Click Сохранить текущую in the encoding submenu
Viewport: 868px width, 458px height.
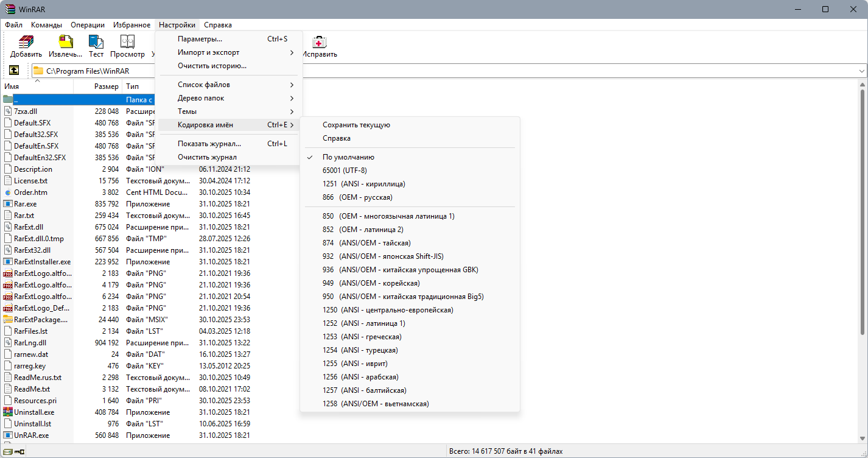click(410, 125)
